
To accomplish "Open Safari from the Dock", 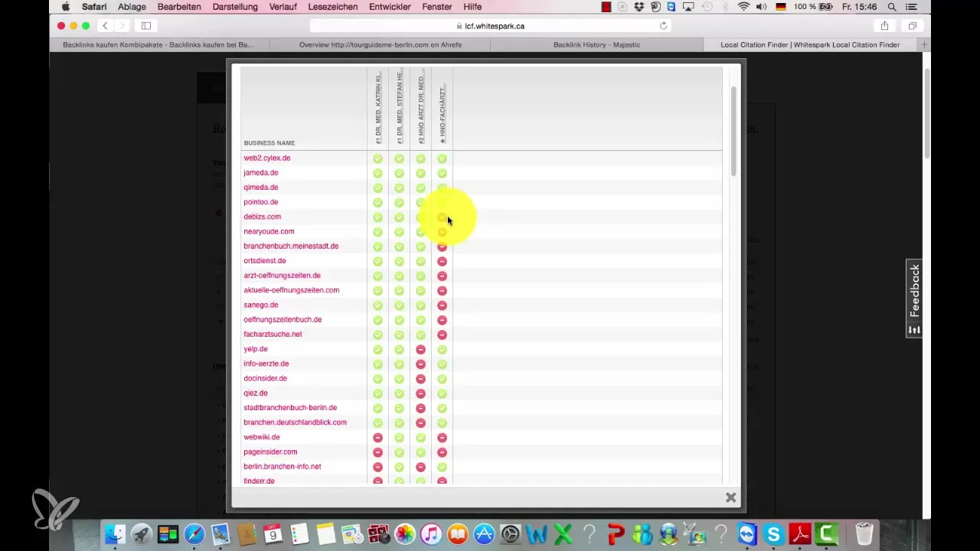I will pyautogui.click(x=194, y=533).
